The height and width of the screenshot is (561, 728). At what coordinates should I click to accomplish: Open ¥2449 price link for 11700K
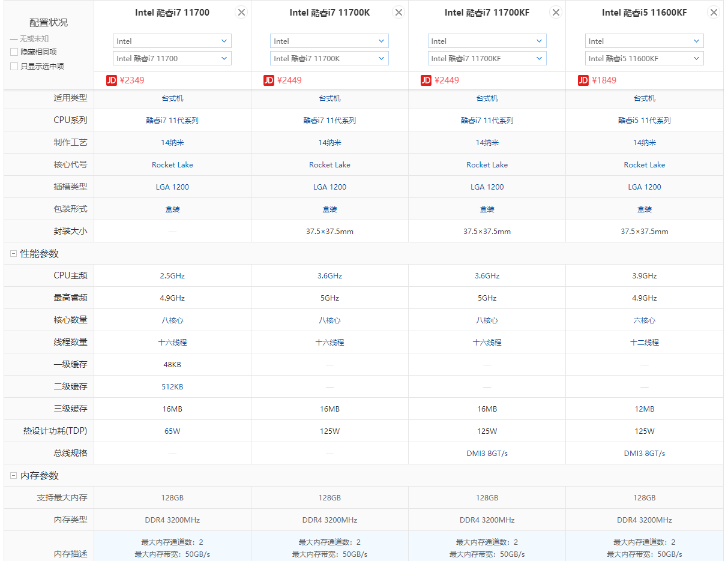289,80
